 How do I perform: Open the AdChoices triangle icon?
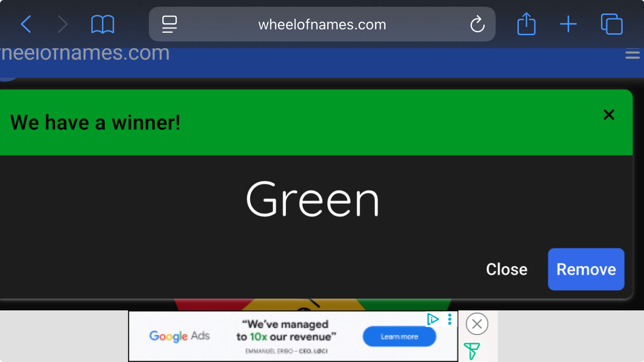[432, 319]
